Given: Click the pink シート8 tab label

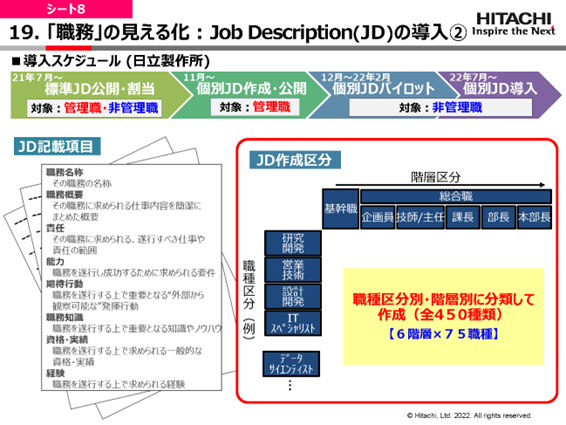Looking at the screenshot, I should [x=66, y=9].
